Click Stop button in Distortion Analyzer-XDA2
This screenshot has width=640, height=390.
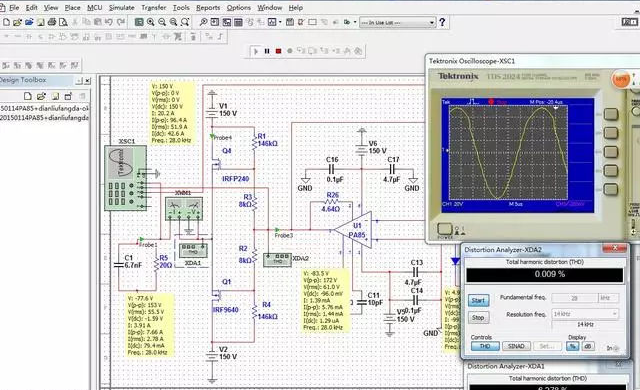click(478, 317)
